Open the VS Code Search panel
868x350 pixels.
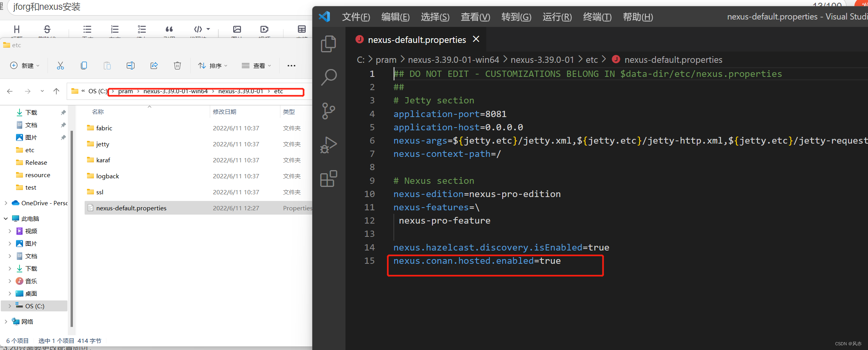328,77
